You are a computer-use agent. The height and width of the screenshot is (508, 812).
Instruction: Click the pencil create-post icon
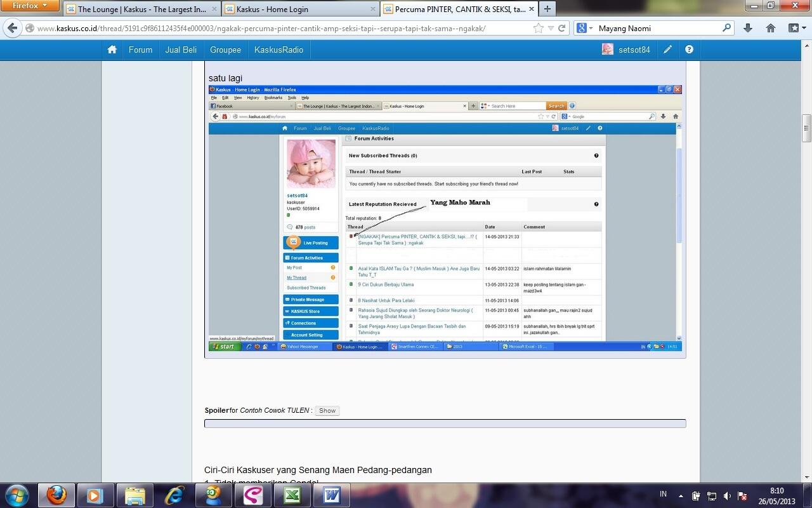[x=667, y=50]
